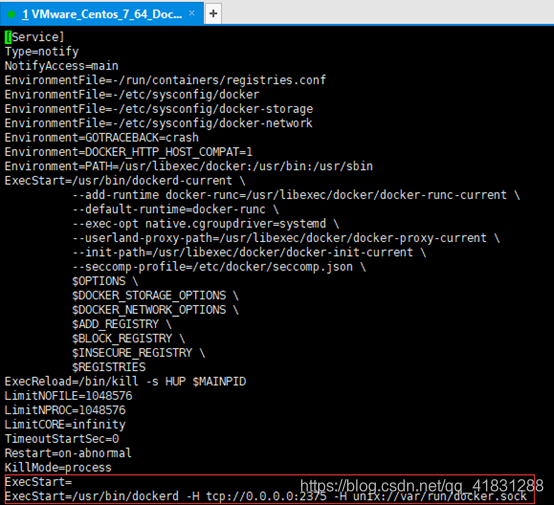
Task: Click the $REGISTRIES line
Action: click(109, 367)
